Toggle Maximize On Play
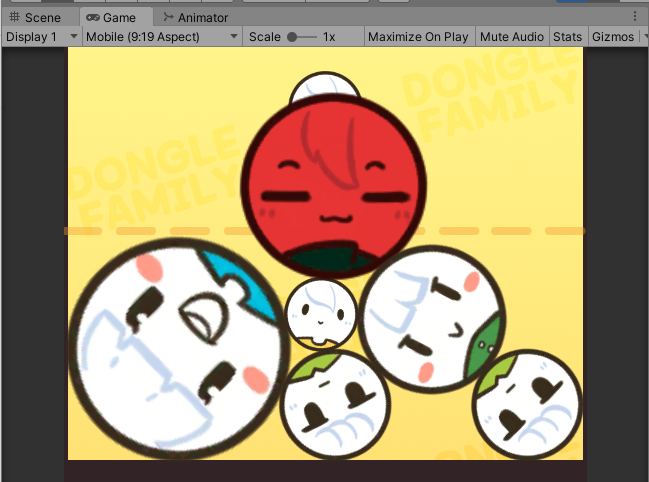This screenshot has height=482, width=649. point(418,37)
